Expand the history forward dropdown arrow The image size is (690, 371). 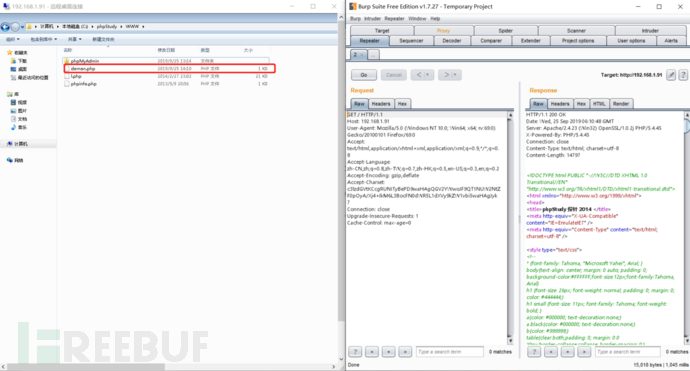[455, 75]
